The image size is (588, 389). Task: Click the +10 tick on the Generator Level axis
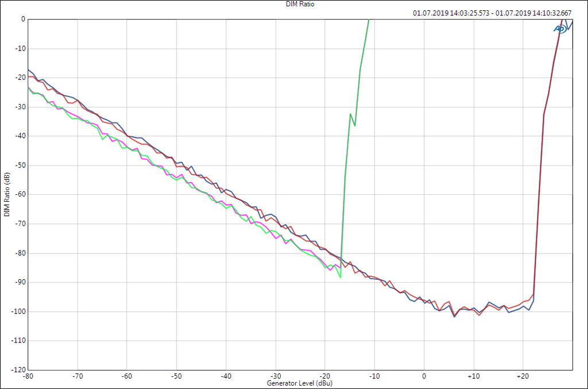point(473,376)
